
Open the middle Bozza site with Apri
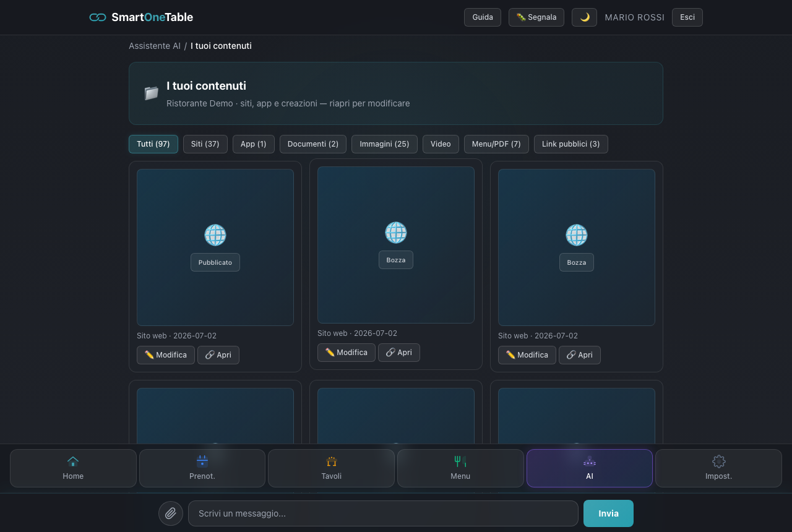point(399,353)
